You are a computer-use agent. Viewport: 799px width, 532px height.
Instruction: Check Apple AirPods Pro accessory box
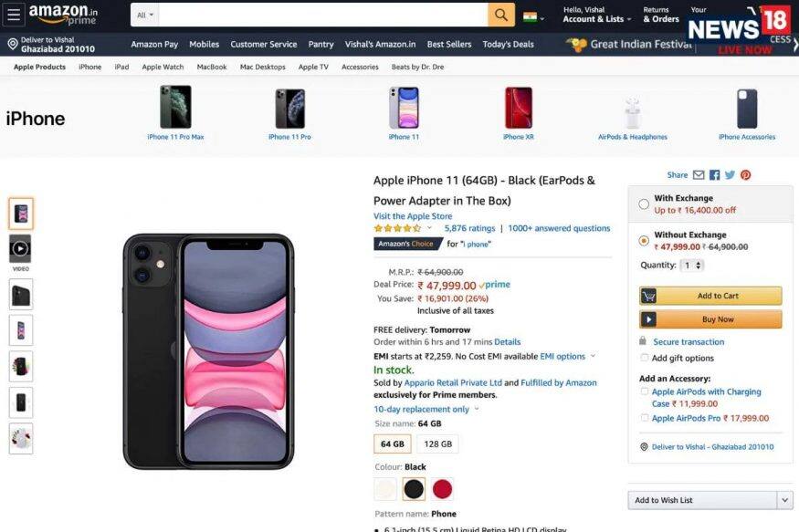tap(645, 418)
